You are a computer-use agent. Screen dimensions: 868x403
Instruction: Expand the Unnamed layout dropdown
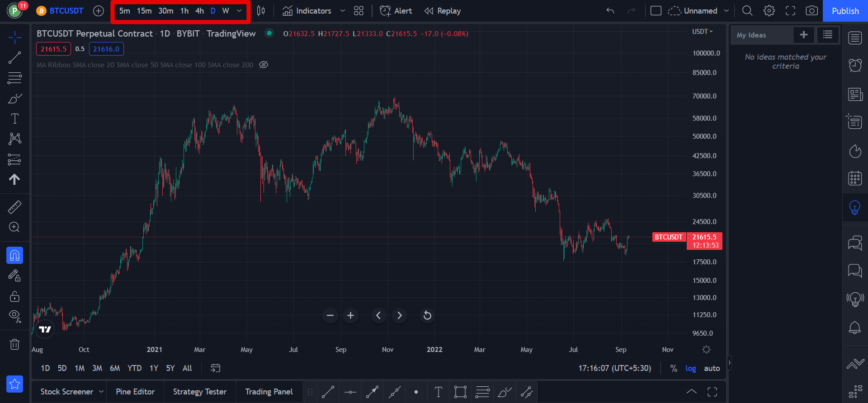pyautogui.click(x=726, y=11)
